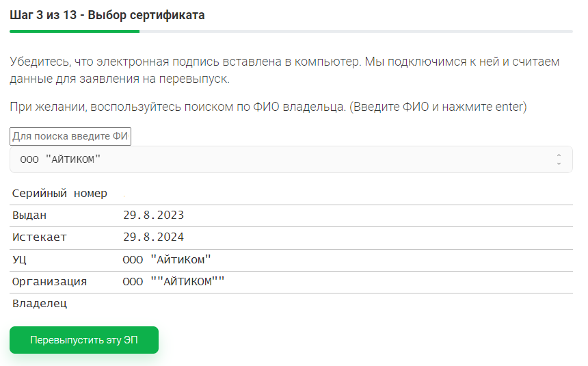
Task: Click the Выдан row label
Action: (29, 215)
